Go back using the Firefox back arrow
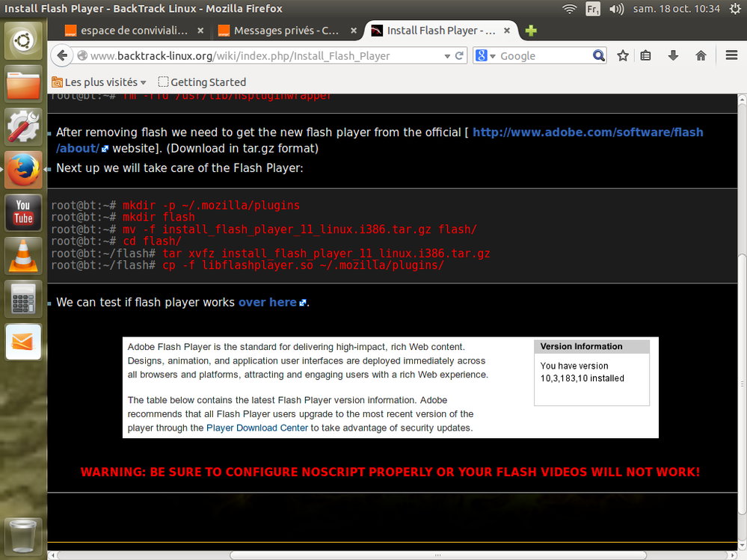The image size is (747, 560). point(62,56)
